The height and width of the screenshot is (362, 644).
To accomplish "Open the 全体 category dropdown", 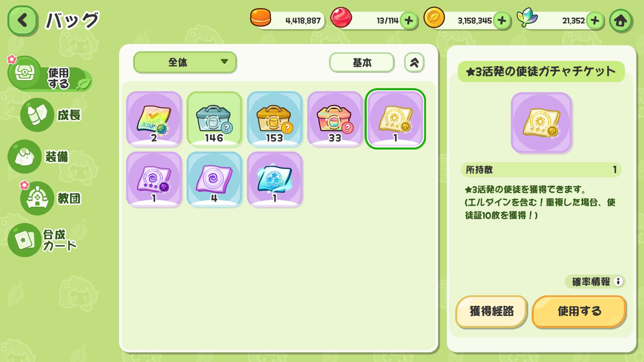I will 185,62.
